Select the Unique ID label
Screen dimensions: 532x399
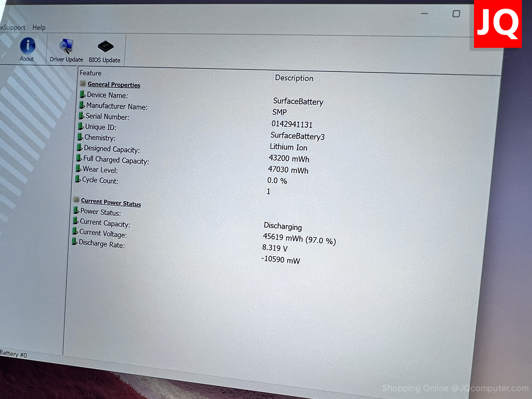pos(101,127)
